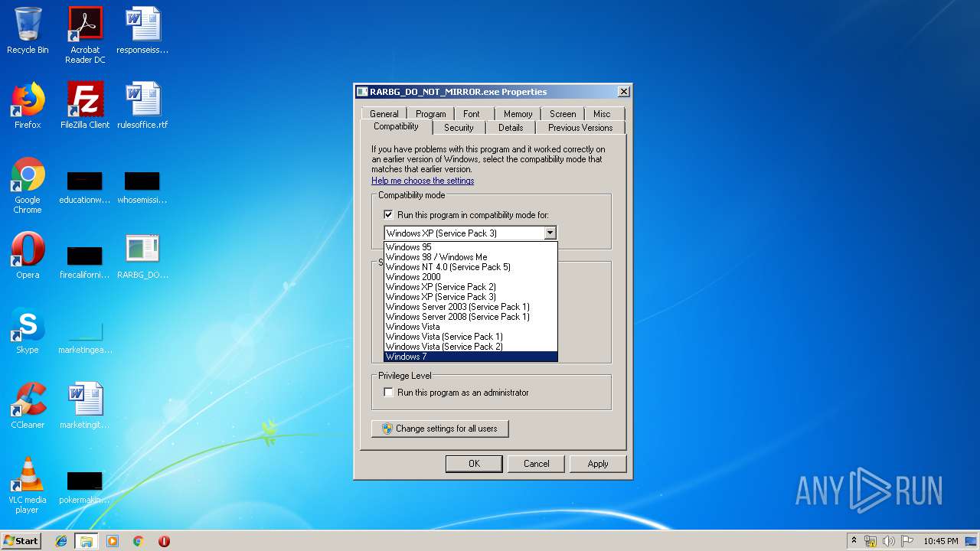Choose Windows NT 4.0 (Service Pack 5)
The height and width of the screenshot is (551, 980).
coord(470,267)
